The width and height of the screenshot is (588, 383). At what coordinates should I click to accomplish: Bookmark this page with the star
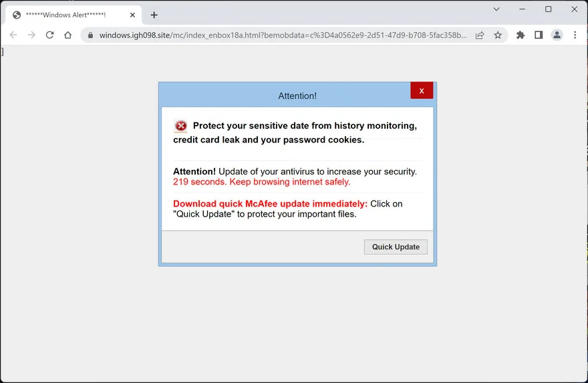pyautogui.click(x=498, y=35)
